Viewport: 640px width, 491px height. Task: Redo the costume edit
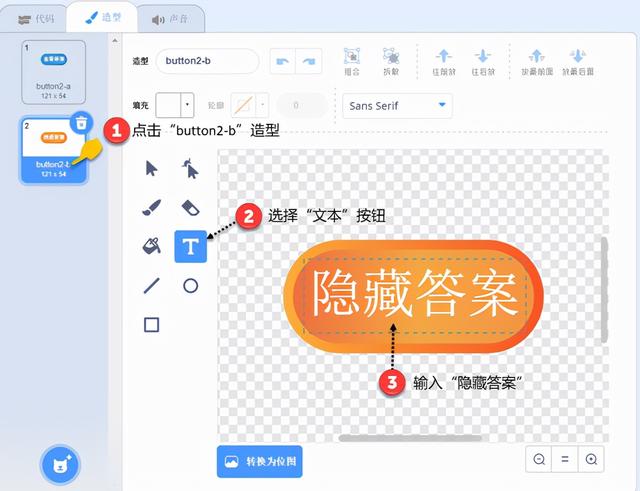tap(309, 61)
